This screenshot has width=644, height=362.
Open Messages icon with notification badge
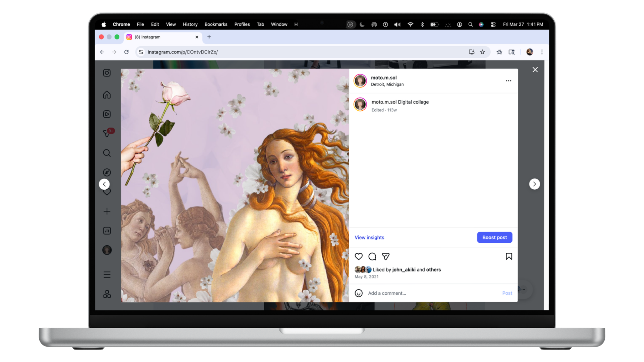(107, 133)
